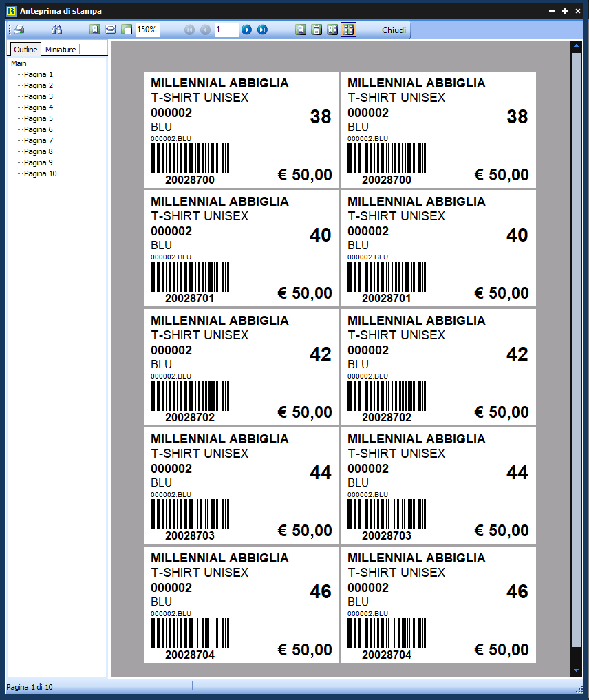Open Pagina 10 in the outline
The height and width of the screenshot is (700, 589).
pyautogui.click(x=40, y=173)
